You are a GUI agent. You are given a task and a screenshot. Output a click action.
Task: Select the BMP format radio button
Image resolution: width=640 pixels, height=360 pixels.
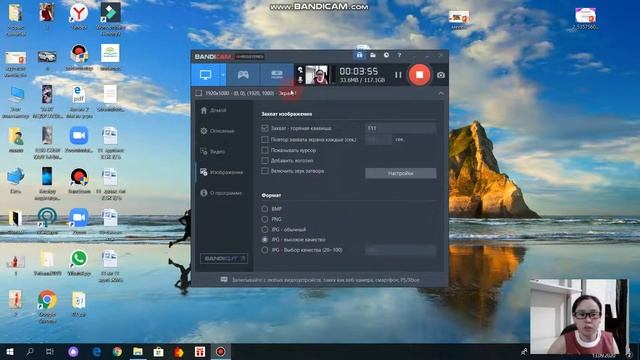[x=265, y=209]
